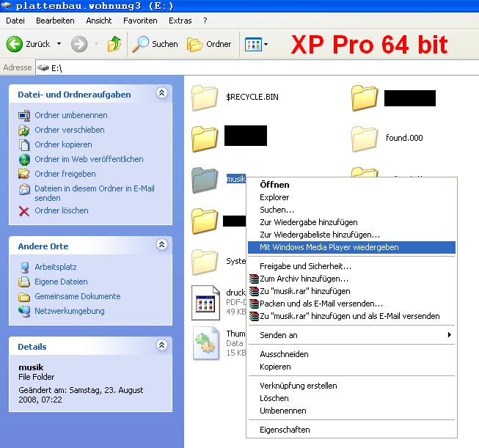The image size is (479, 448).
Task: Choose Zum Archiv hinzufügen...
Action: 351,279
